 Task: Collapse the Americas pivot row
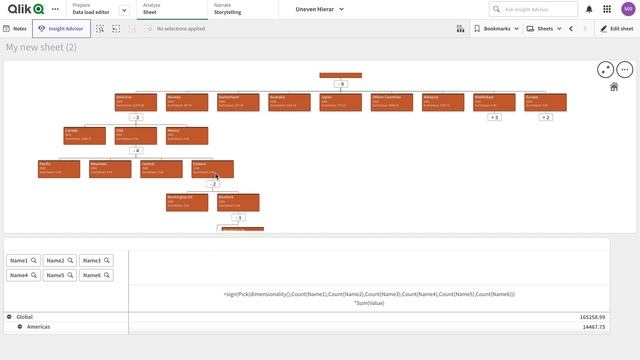pyautogui.click(x=20, y=327)
